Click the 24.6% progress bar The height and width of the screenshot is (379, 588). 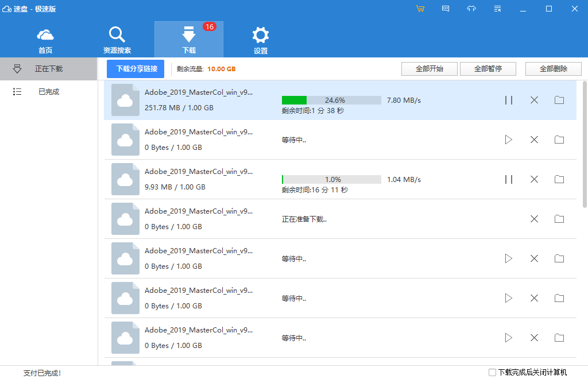tap(331, 100)
